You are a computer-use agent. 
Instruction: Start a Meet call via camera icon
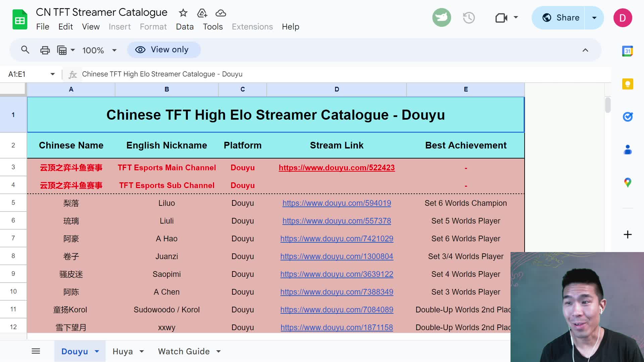coord(501,17)
